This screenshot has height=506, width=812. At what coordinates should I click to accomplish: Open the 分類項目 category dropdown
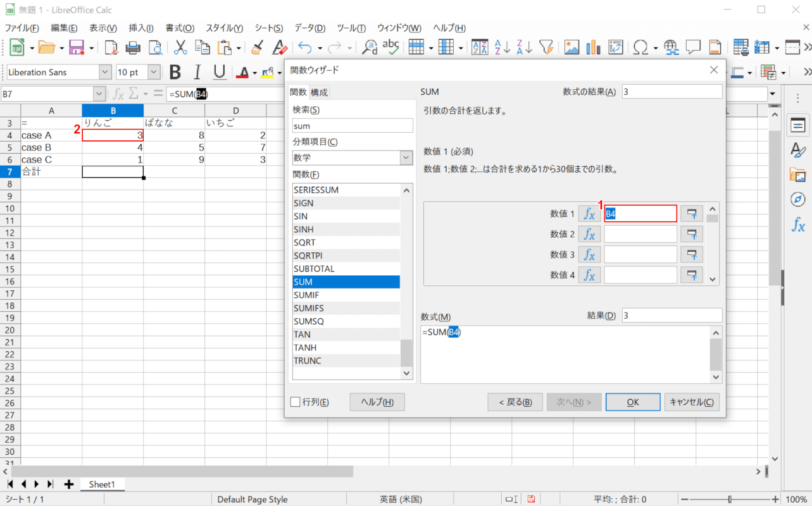pyautogui.click(x=406, y=157)
